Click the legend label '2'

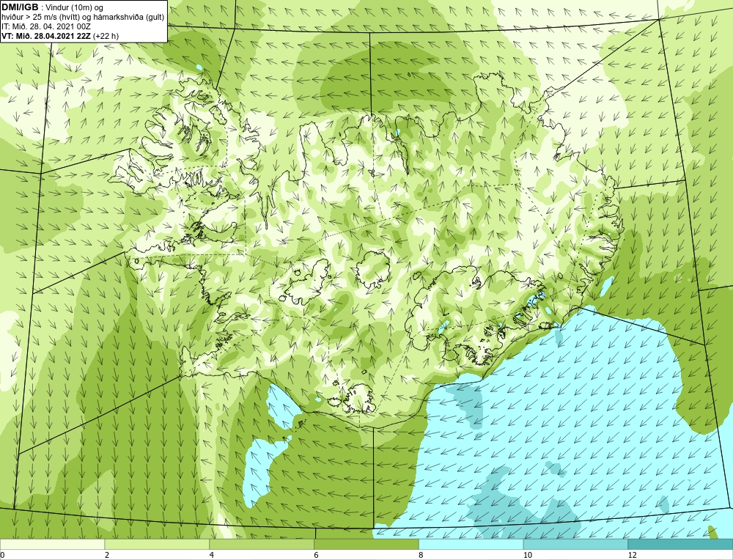107,555
